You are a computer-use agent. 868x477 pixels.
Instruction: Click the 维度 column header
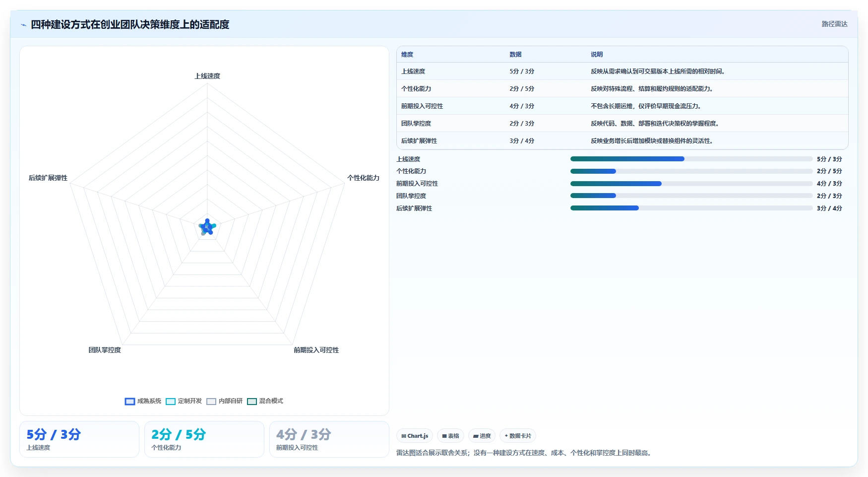click(407, 55)
